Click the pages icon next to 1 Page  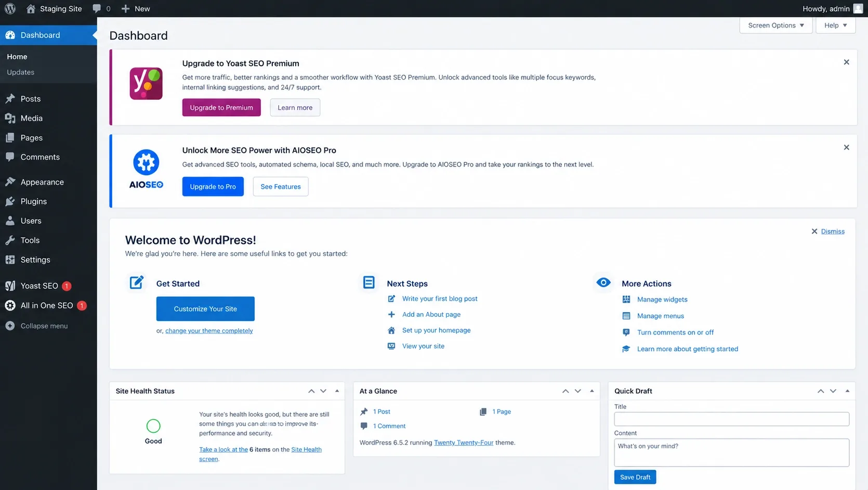click(x=483, y=411)
